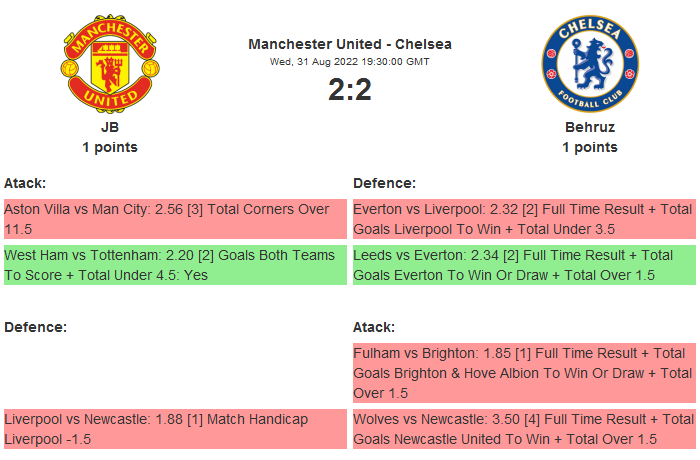The width and height of the screenshot is (700, 460).
Task: Click Defence heading above Everton vs Liverpool
Action: pos(385,183)
